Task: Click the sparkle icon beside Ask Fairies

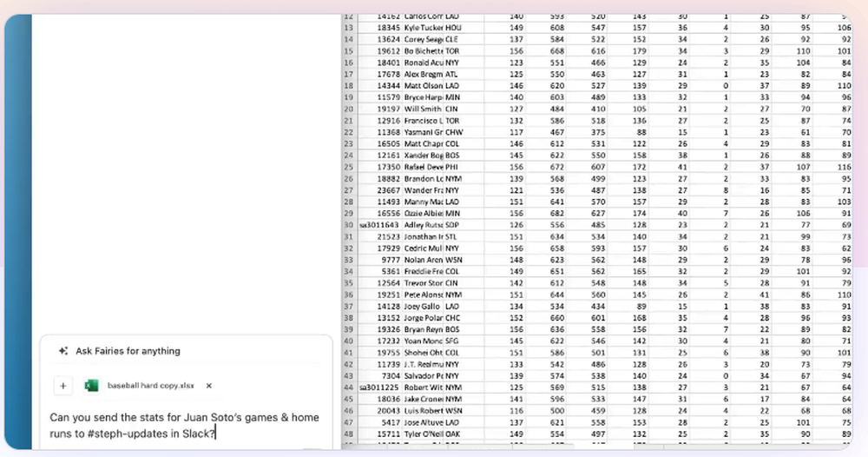Action: [63, 351]
